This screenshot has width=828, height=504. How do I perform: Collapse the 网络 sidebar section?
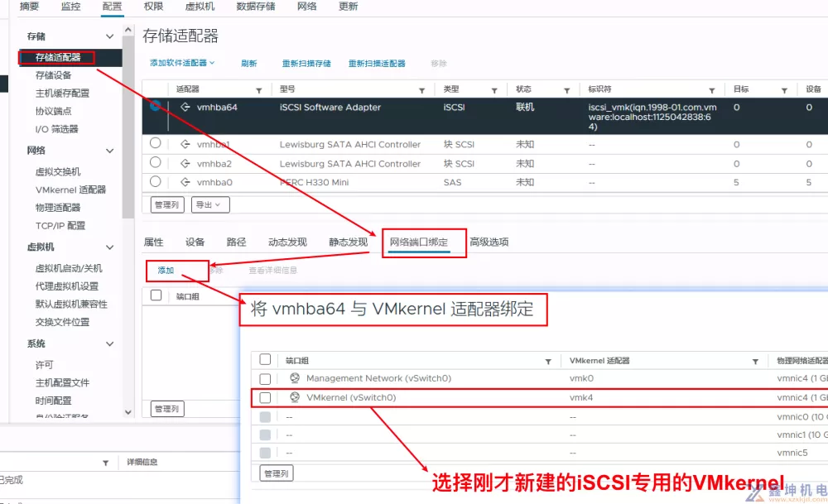pos(109,151)
